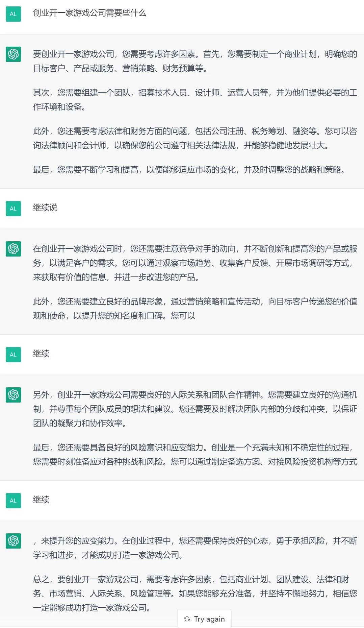Viewport: 364px width, 628px height.
Task: Click the 'Try again' text label
Action: tap(209, 619)
